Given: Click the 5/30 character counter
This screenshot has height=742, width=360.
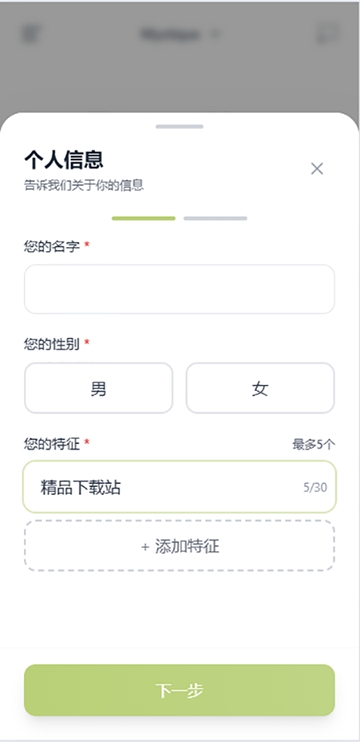Looking at the screenshot, I should pyautogui.click(x=315, y=487).
